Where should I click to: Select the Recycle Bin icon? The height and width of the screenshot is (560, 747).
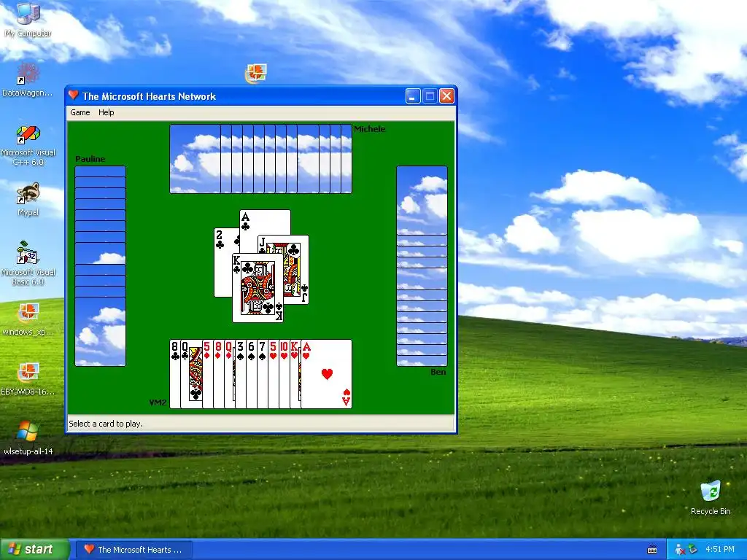tap(711, 497)
